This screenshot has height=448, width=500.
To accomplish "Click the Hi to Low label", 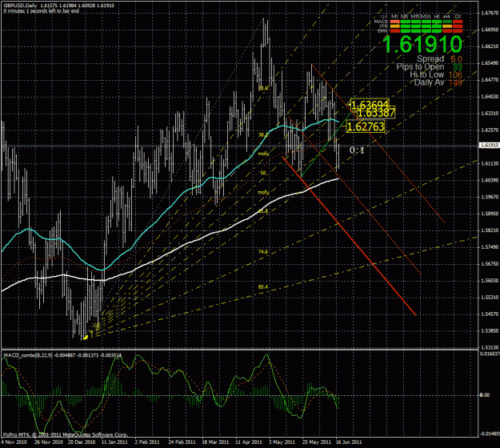I will (426, 74).
